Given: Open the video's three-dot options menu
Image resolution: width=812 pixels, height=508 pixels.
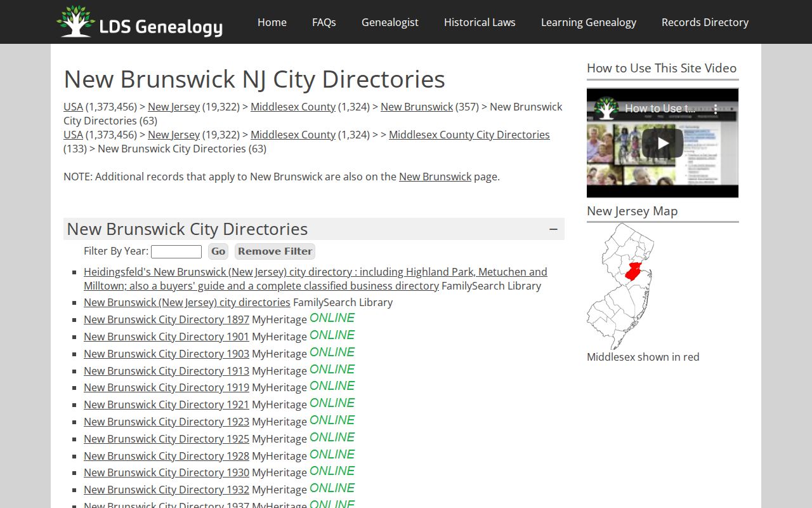Looking at the screenshot, I should (x=716, y=109).
